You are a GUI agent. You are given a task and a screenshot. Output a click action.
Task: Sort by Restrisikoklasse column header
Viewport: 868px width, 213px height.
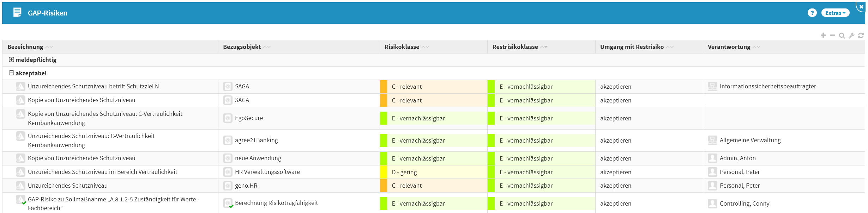tap(515, 47)
